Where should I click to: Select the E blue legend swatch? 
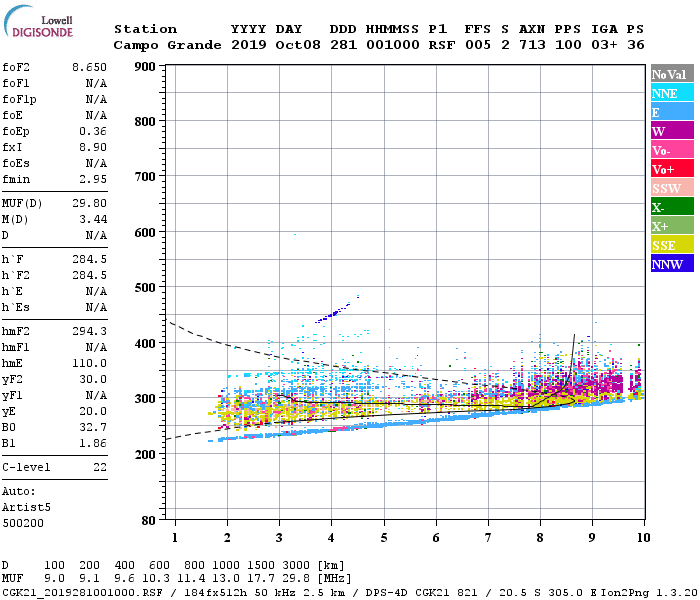click(x=672, y=112)
